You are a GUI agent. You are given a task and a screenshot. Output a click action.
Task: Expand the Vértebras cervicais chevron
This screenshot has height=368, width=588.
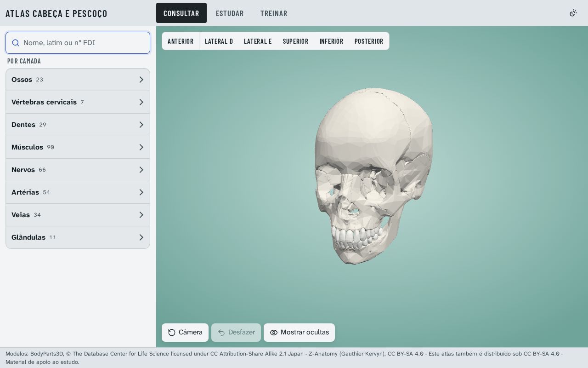point(141,102)
